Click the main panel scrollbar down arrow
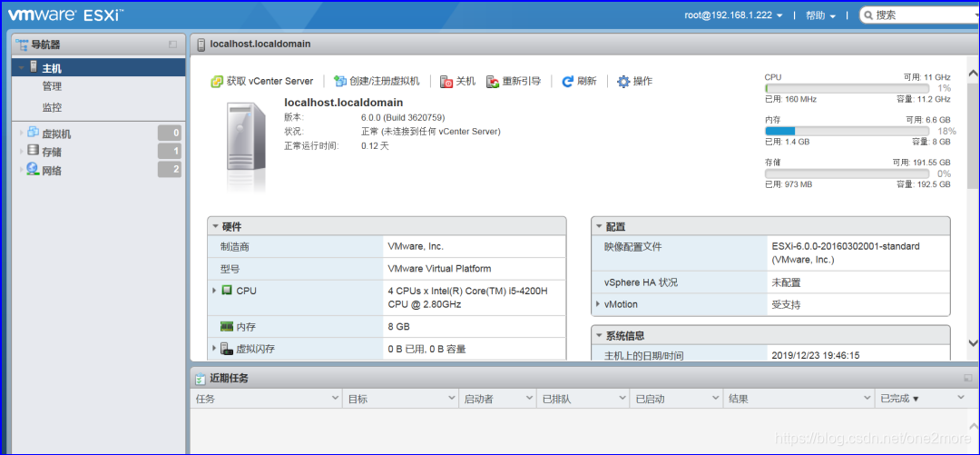 pos(973,342)
